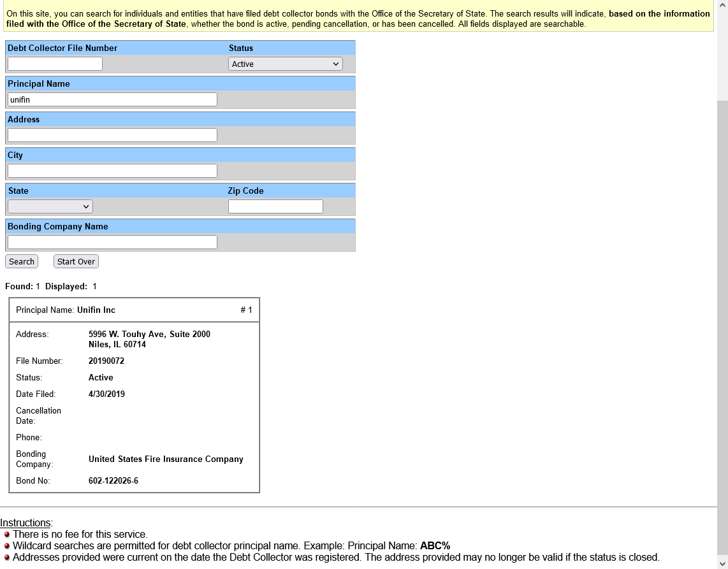Click the Principal Name field containing unifin
The image size is (728, 569).
tap(112, 99)
